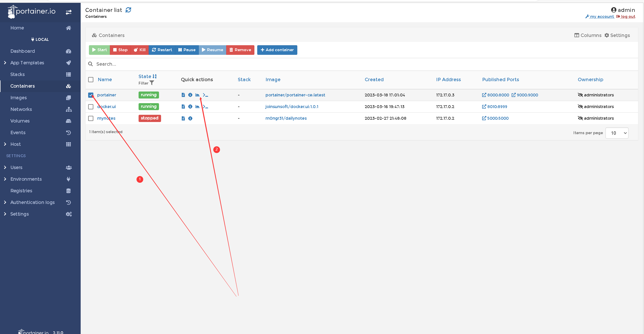Inspect icon for portainer container
This screenshot has width=644, height=334.
tap(190, 95)
